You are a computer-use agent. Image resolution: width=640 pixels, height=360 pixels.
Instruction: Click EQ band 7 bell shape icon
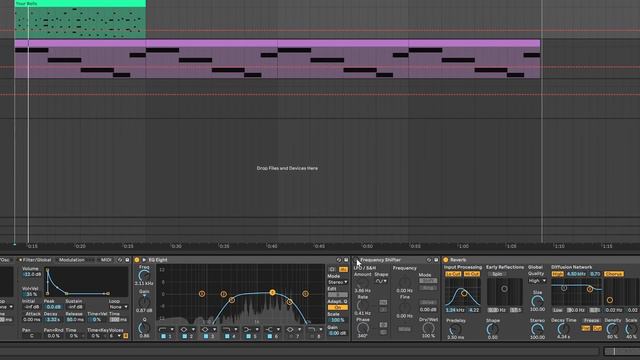[289, 329]
